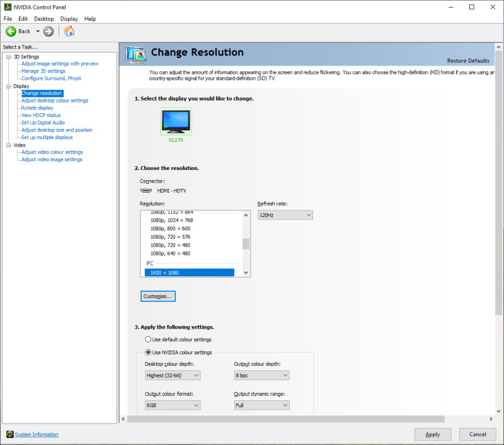Open the Desktop menu
The width and height of the screenshot is (504, 445).
click(x=44, y=19)
